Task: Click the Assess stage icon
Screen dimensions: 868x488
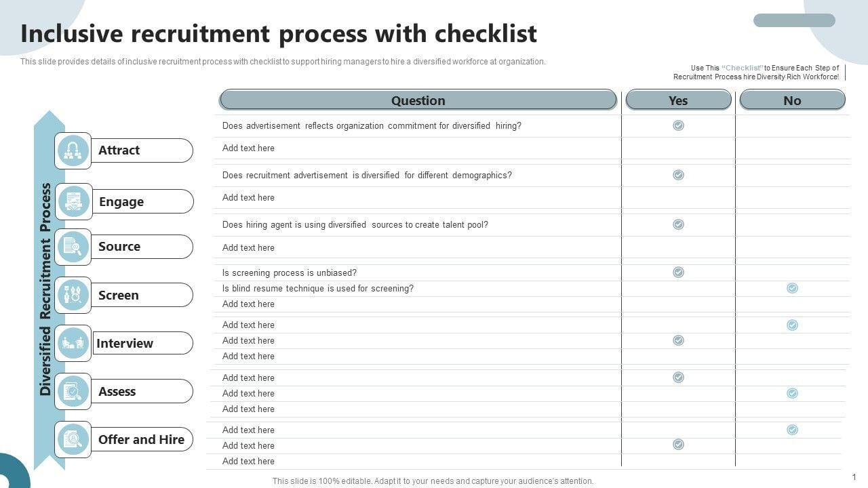Action: click(x=73, y=391)
